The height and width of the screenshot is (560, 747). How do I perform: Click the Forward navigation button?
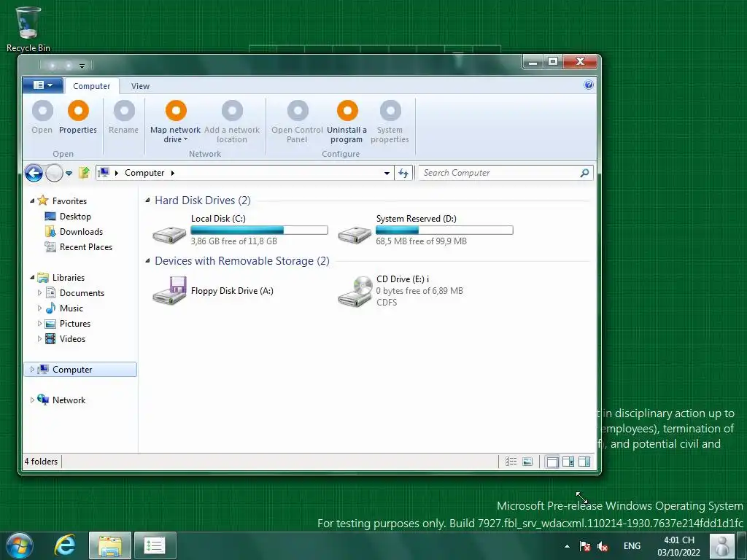coord(54,173)
